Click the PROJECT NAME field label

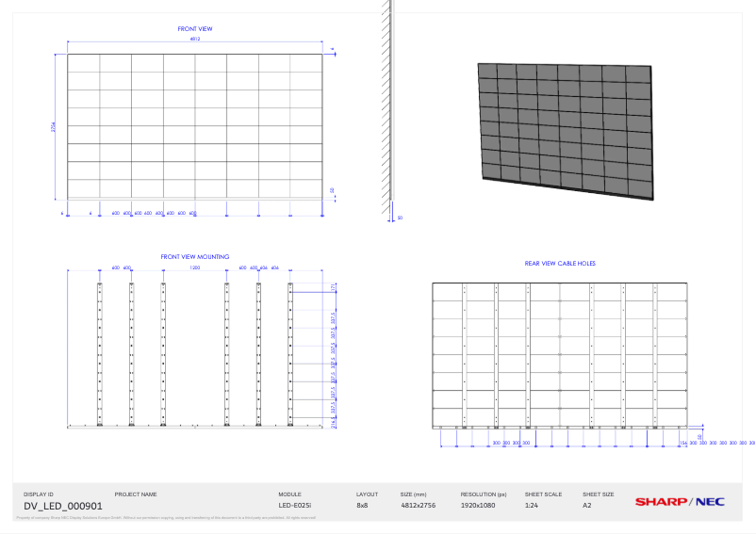click(x=136, y=494)
